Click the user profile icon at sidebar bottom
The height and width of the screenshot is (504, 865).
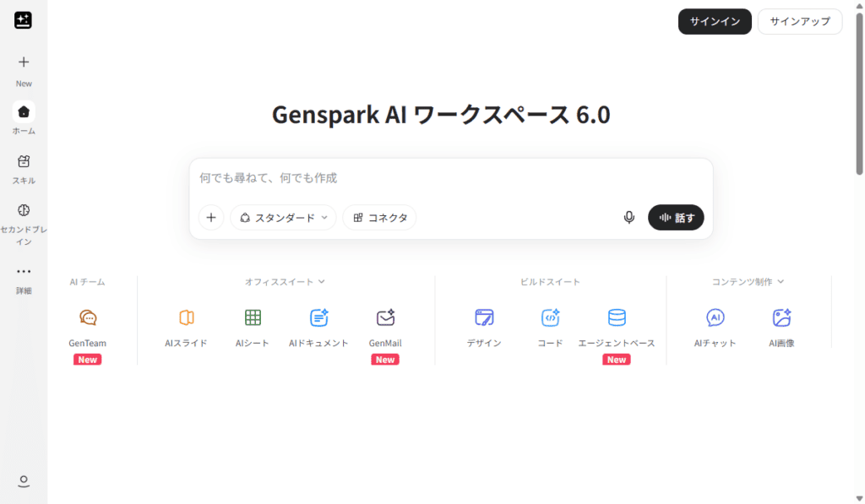[x=23, y=481]
